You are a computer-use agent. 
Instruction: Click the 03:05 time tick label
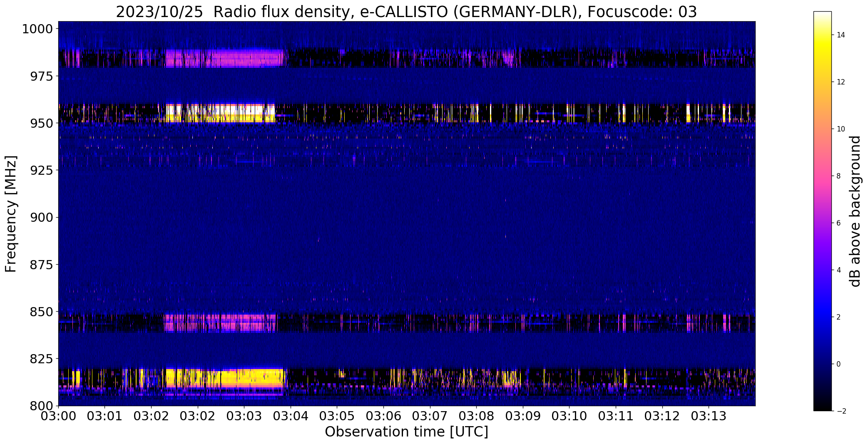pos(337,416)
